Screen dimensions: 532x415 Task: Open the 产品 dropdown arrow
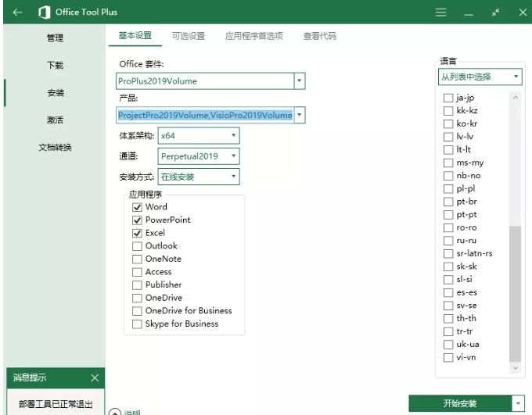299,115
